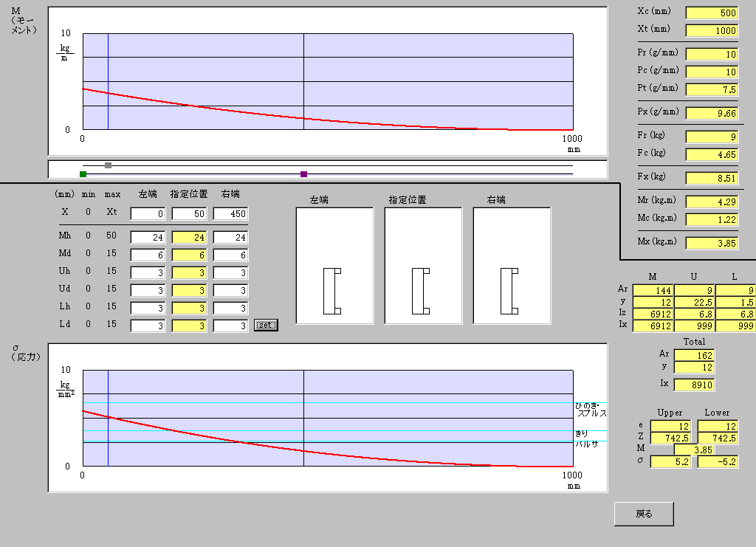
Task: Focus the Xc (mm) field
Action: [712, 13]
